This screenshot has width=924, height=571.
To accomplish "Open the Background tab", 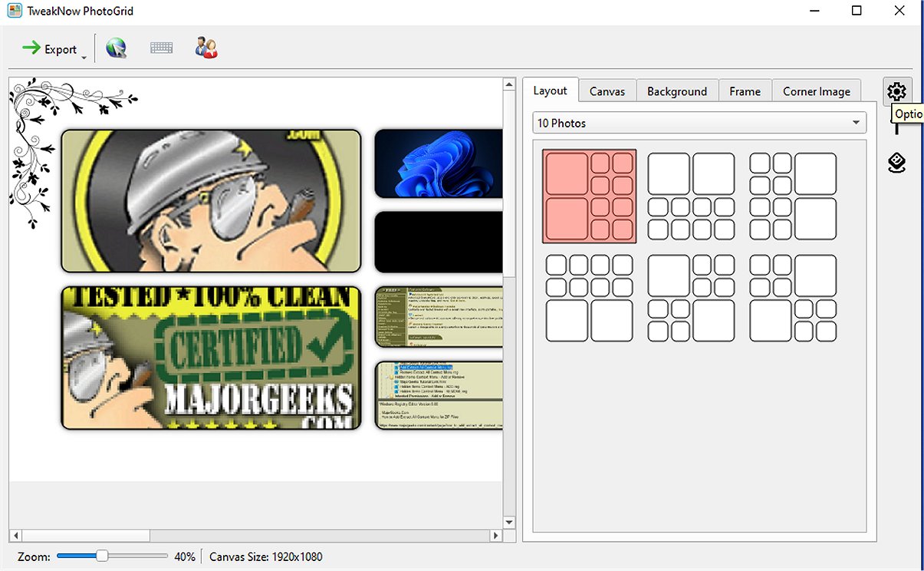I will pyautogui.click(x=677, y=91).
